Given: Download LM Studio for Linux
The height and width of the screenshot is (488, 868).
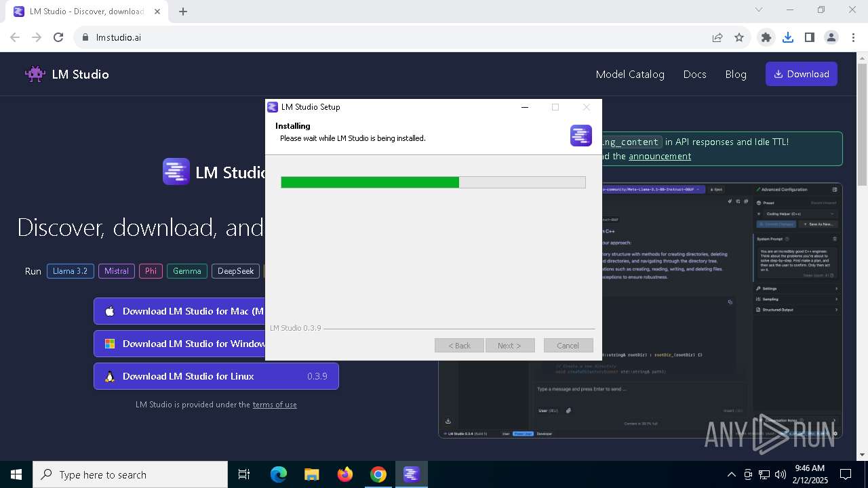Looking at the screenshot, I should click(216, 376).
